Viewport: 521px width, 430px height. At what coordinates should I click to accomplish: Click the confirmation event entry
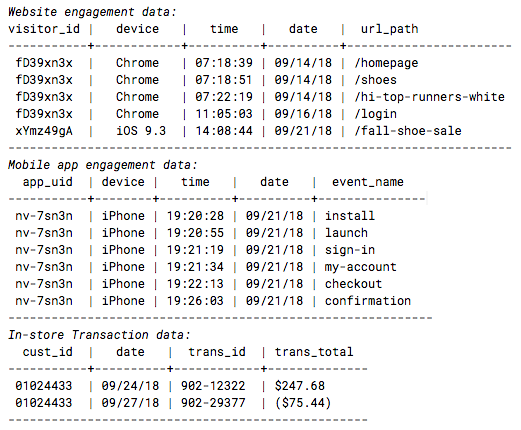click(368, 301)
